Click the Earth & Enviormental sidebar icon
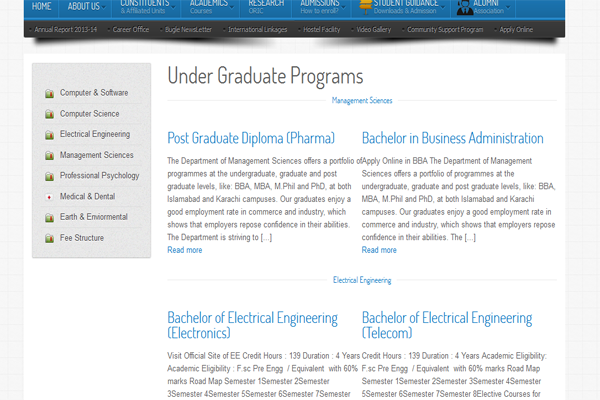 (49, 217)
